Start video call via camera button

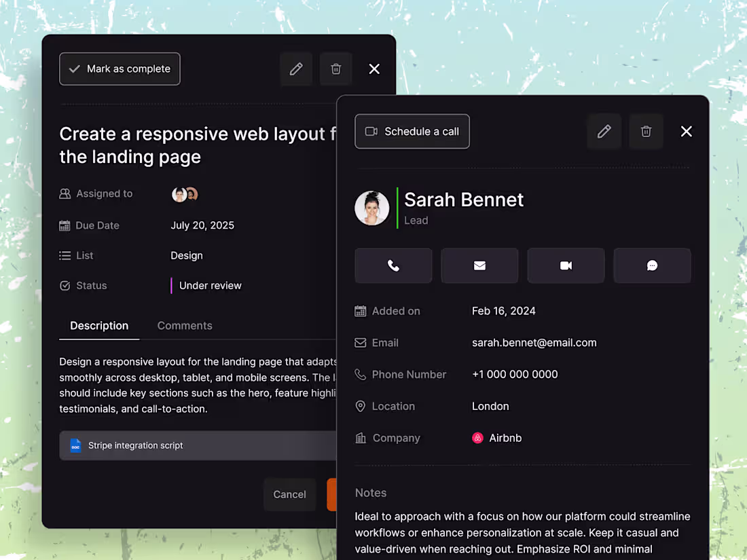point(566,265)
